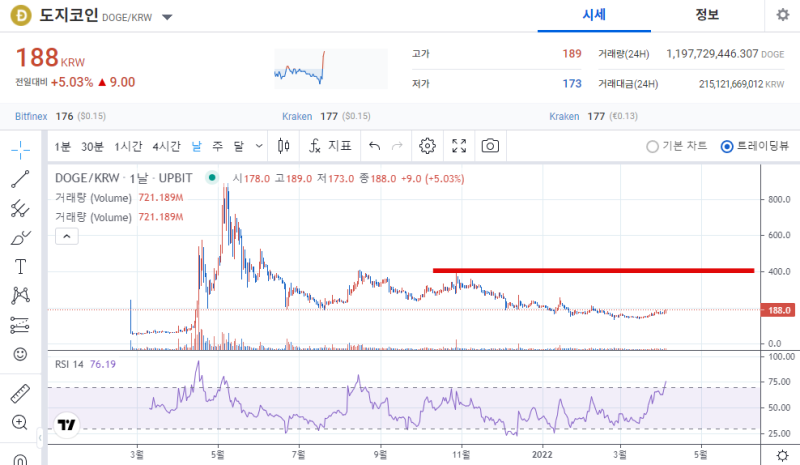Select the trend line drawing tool

click(20, 179)
